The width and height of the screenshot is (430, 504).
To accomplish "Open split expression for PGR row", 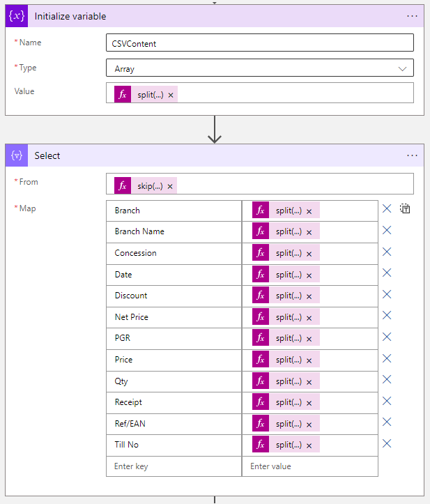I will coord(288,338).
